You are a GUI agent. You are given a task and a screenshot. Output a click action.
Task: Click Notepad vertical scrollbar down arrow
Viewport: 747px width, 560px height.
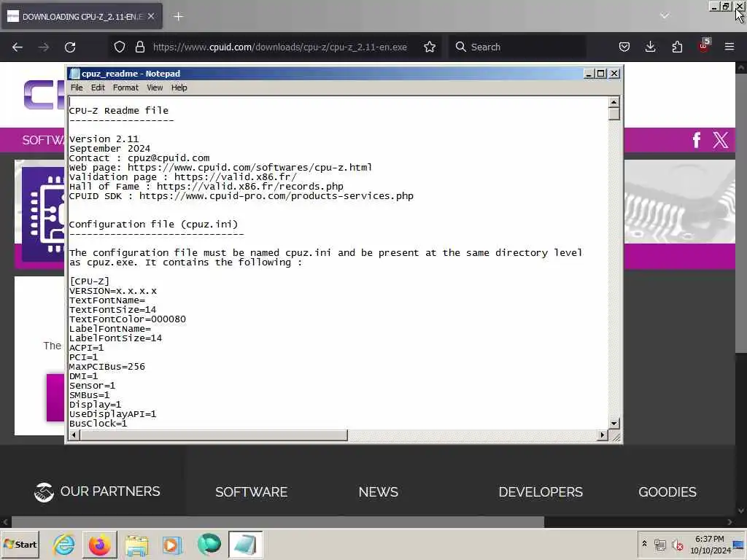614,423
